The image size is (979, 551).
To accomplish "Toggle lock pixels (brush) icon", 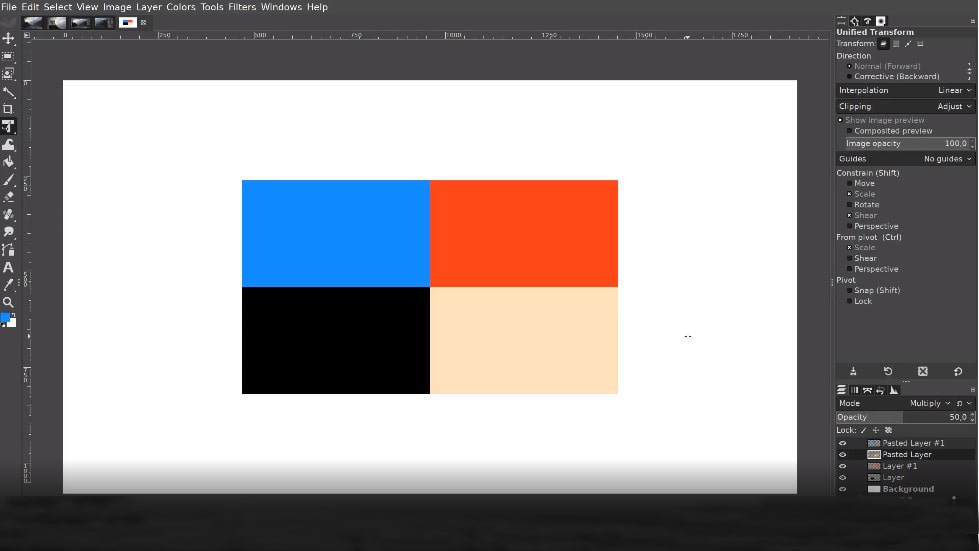I will 864,430.
